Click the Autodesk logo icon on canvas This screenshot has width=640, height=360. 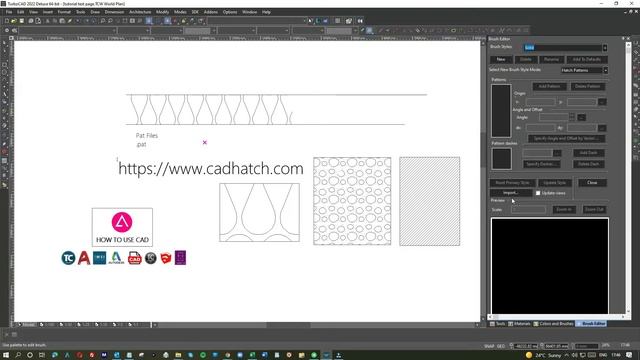[116, 258]
